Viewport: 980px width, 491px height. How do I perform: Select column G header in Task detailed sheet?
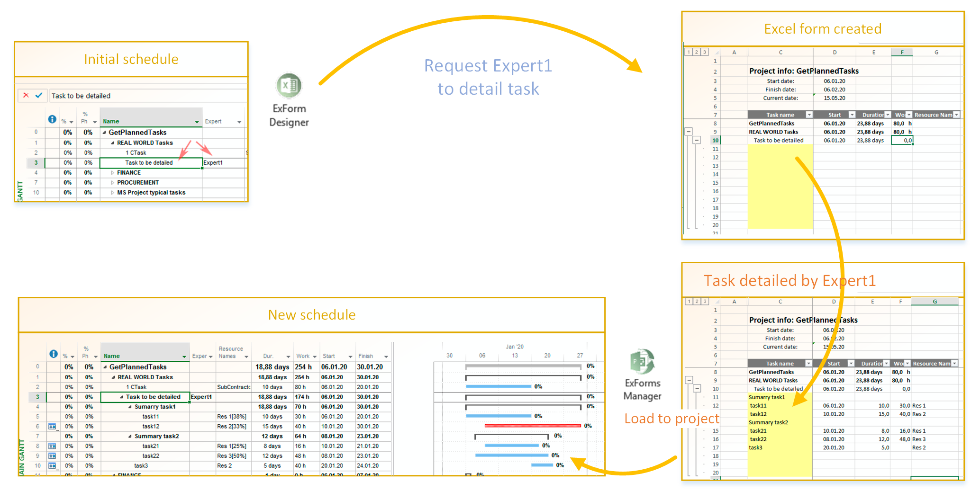pyautogui.click(x=935, y=302)
